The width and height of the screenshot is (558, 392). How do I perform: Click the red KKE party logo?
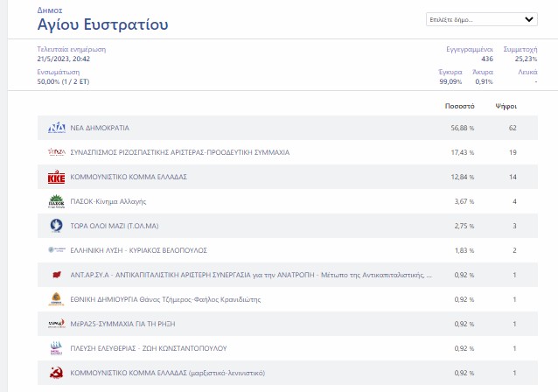click(x=56, y=177)
